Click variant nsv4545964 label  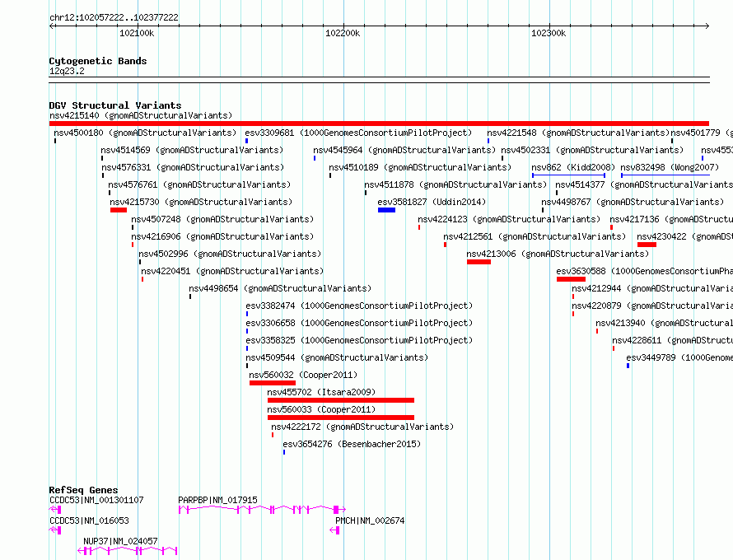click(x=404, y=150)
